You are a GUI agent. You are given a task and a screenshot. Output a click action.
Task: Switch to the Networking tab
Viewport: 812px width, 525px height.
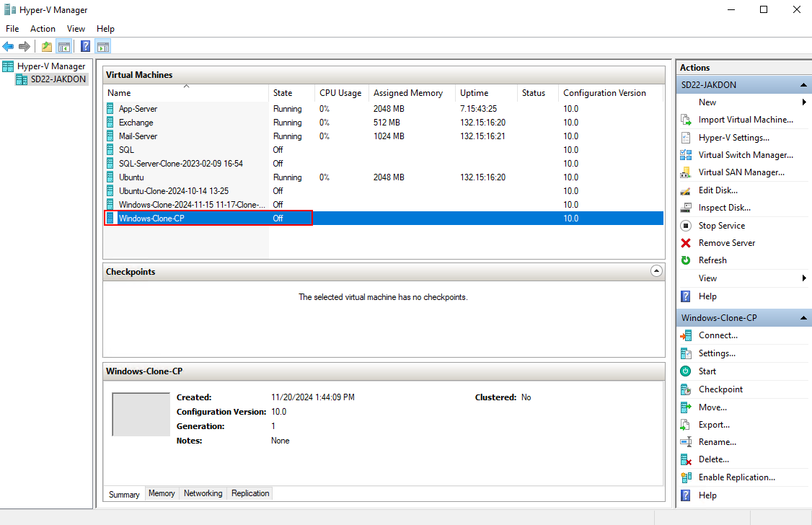click(203, 493)
